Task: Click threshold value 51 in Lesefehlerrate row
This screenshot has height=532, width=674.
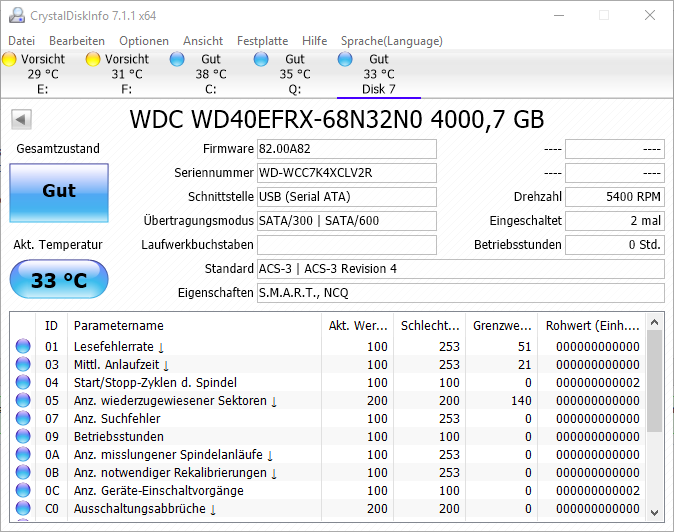Action: [524, 346]
